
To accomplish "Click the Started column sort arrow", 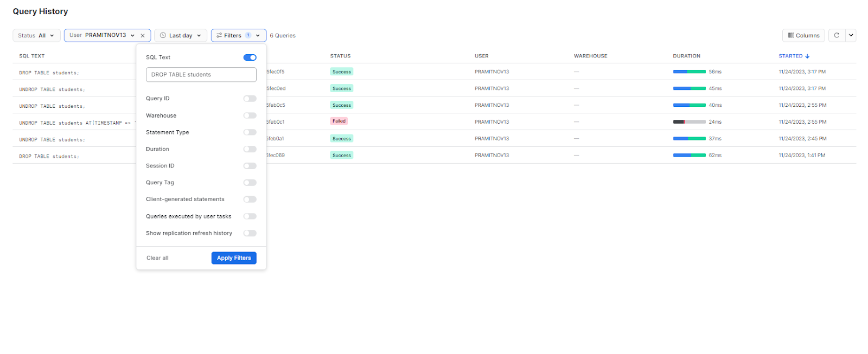I will click(807, 56).
